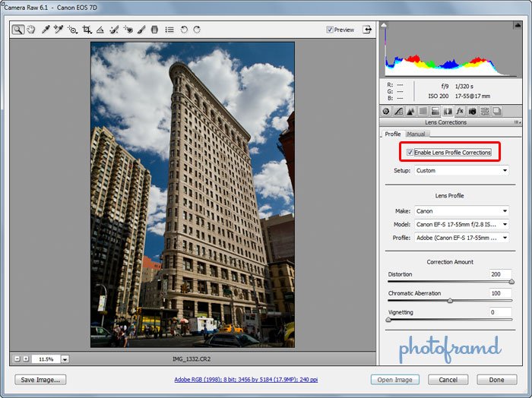Open the Tone Curve panel tab

click(398, 111)
